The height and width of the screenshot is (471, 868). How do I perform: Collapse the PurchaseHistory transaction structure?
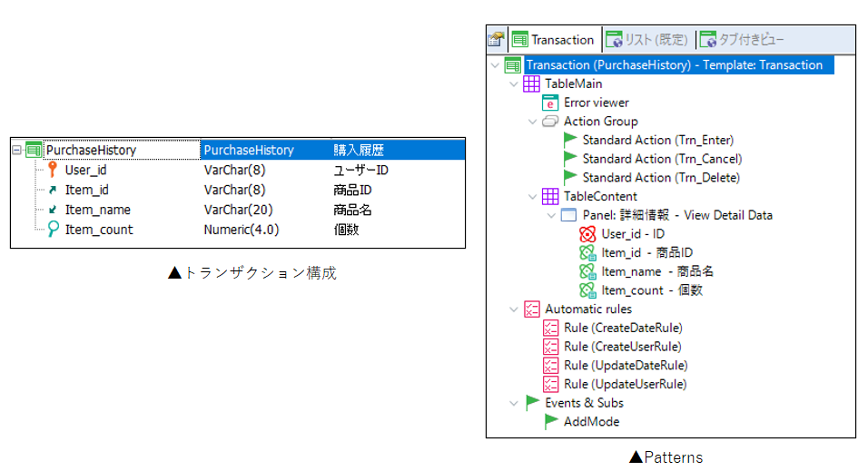(16, 150)
